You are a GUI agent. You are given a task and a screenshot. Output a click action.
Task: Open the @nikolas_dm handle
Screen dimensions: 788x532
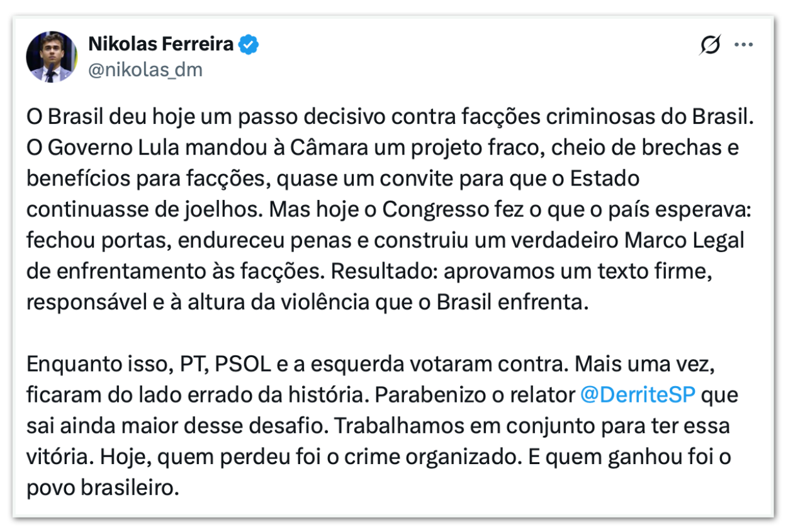[x=145, y=70]
